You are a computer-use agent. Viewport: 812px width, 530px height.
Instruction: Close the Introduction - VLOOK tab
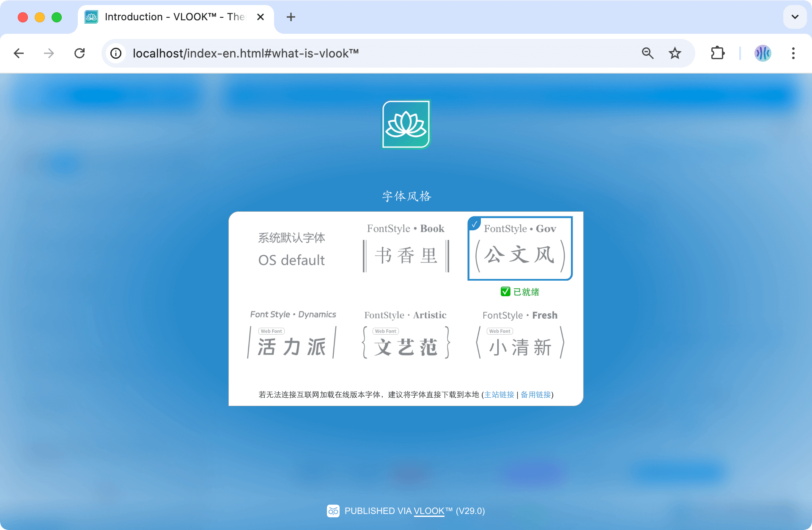(261, 17)
